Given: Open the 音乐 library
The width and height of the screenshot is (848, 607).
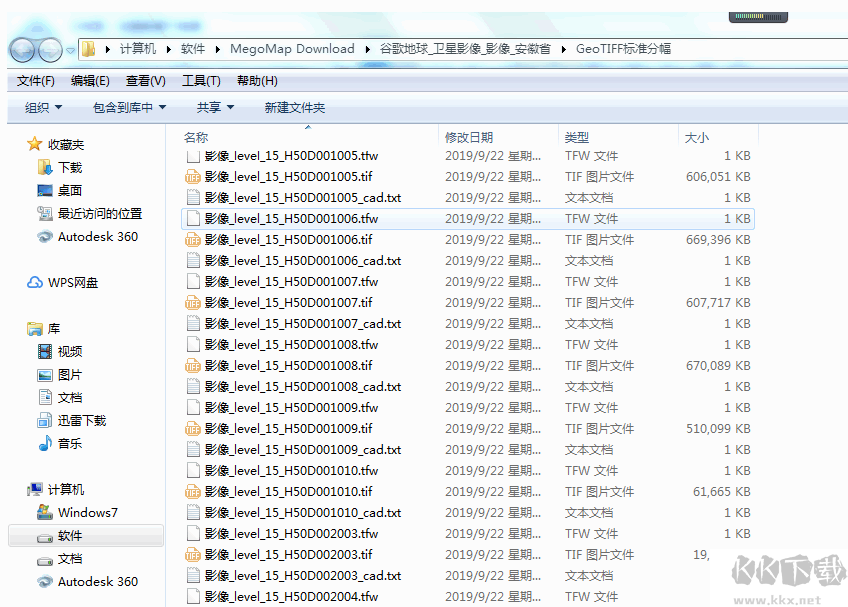Looking at the screenshot, I should 60,444.
